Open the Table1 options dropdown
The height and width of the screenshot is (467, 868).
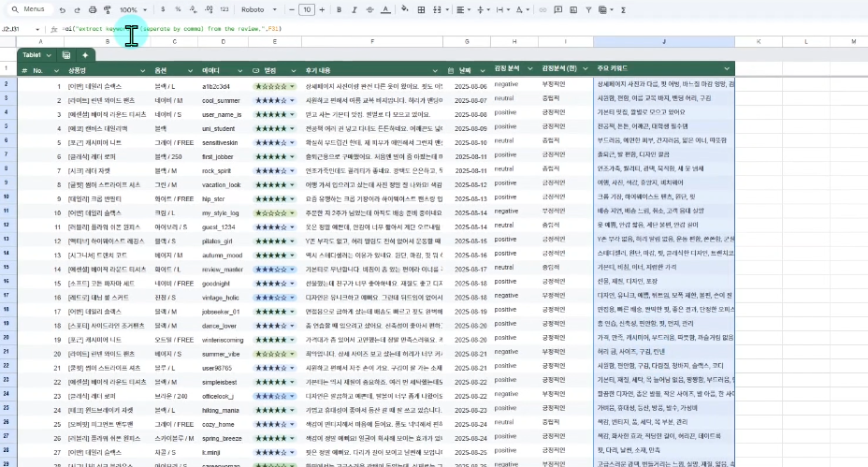click(x=49, y=55)
